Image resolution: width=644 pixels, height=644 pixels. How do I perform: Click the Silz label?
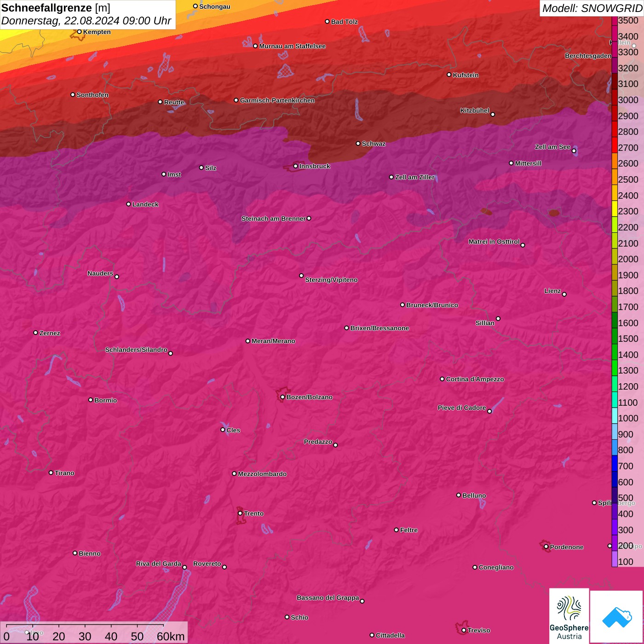click(x=211, y=168)
